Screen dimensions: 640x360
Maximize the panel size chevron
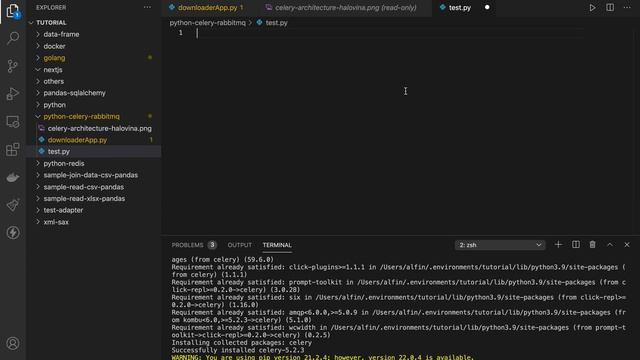[x=610, y=244]
